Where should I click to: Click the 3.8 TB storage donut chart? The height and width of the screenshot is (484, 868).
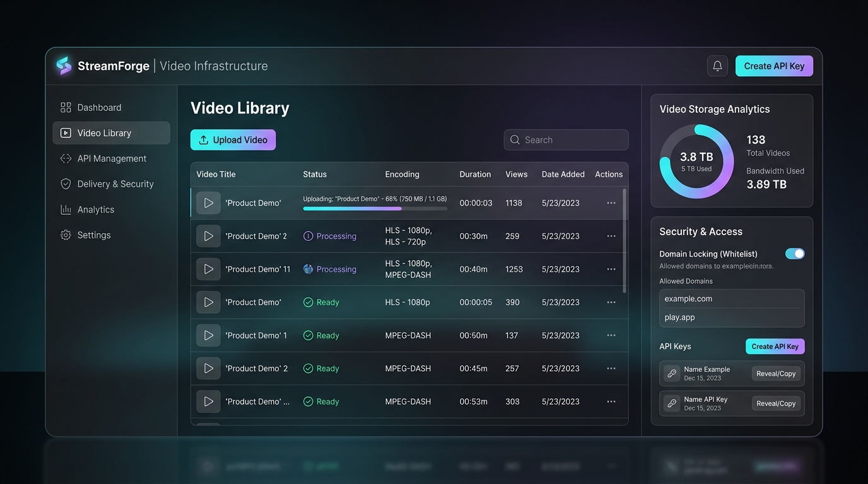[x=696, y=161]
